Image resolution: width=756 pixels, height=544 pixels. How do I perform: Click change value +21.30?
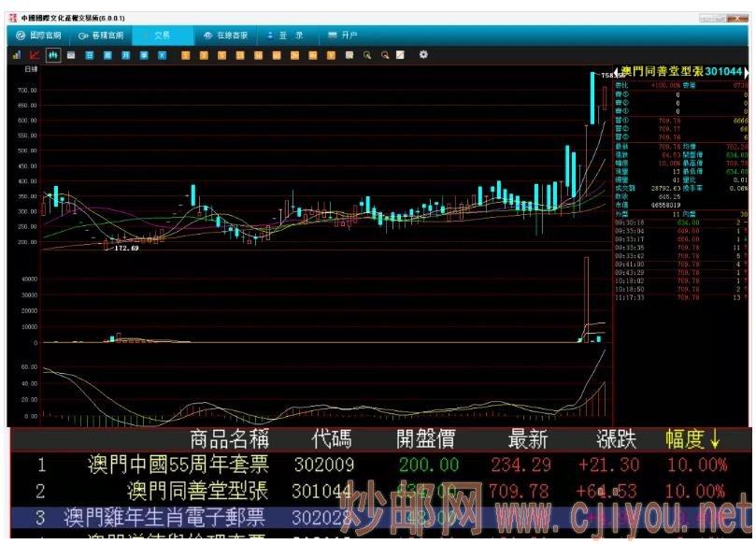point(608,465)
